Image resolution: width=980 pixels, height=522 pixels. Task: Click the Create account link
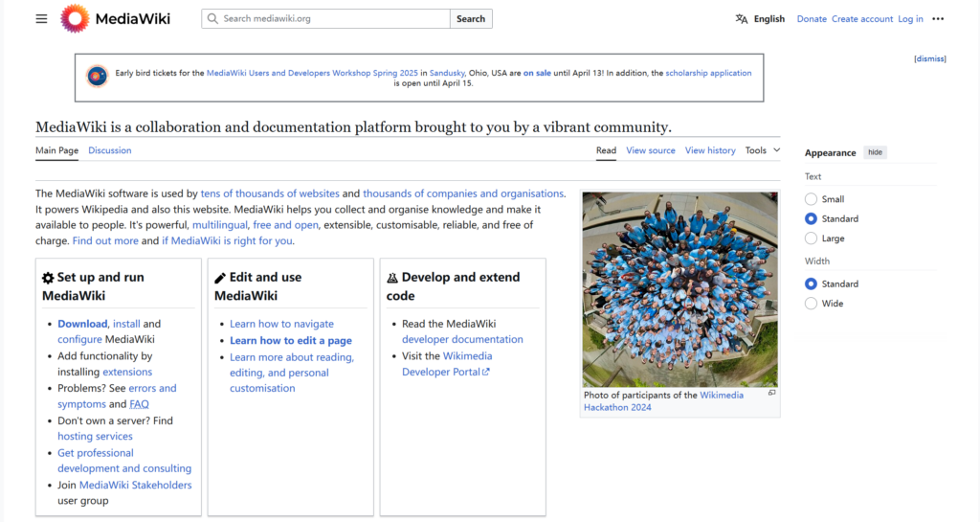tap(861, 18)
